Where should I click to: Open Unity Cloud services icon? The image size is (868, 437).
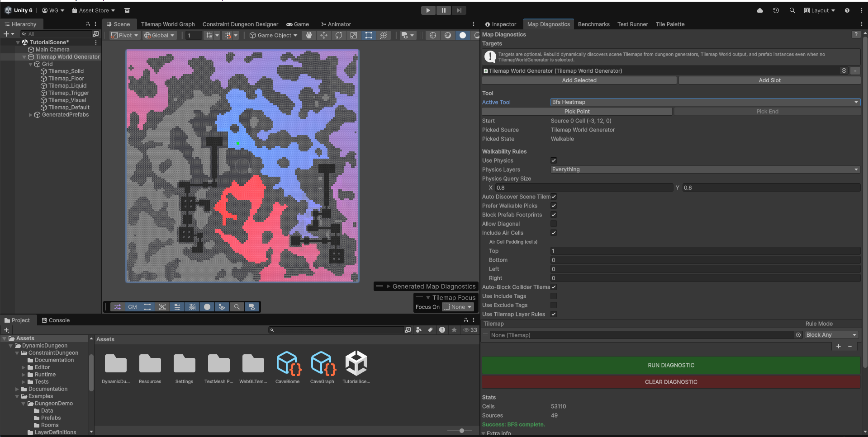(x=760, y=10)
